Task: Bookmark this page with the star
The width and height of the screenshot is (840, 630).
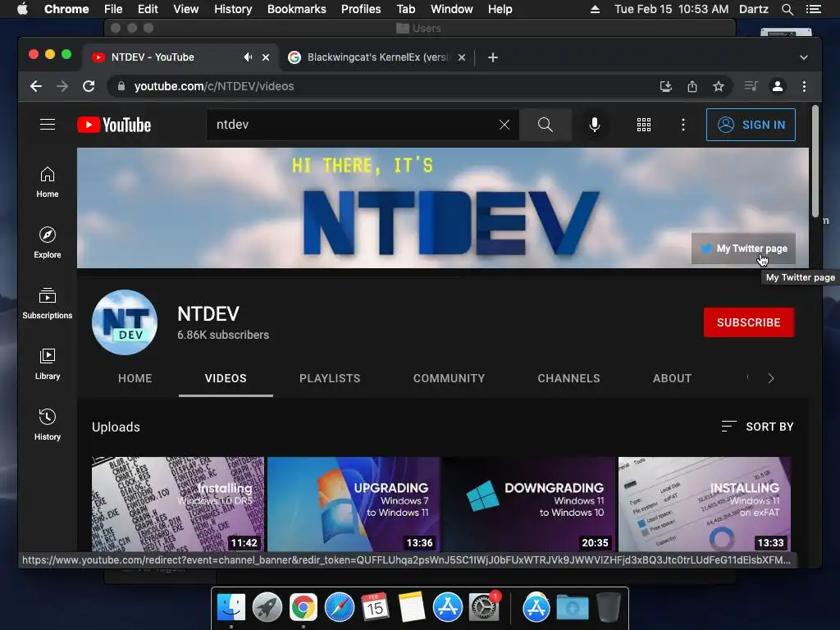Action: (719, 86)
